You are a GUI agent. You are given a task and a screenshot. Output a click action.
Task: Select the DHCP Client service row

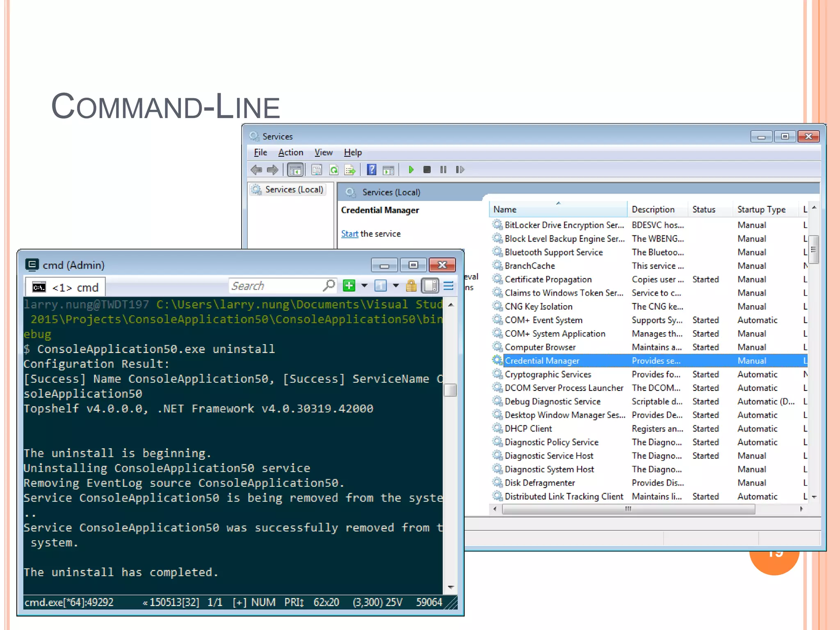pyautogui.click(x=650, y=428)
